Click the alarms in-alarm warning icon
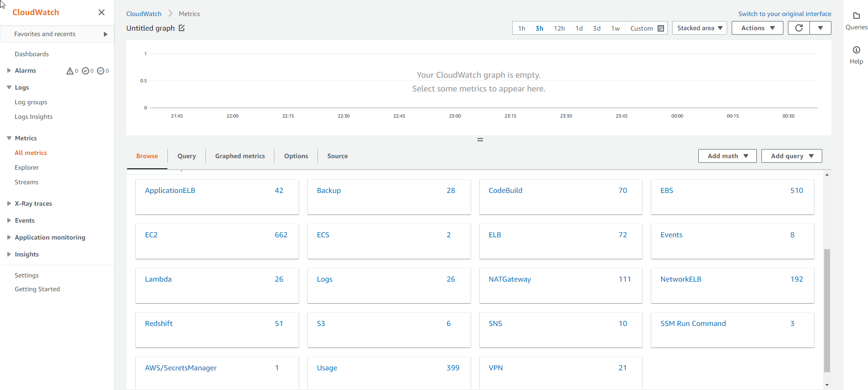Image resolution: width=868 pixels, height=390 pixels. pos(70,71)
